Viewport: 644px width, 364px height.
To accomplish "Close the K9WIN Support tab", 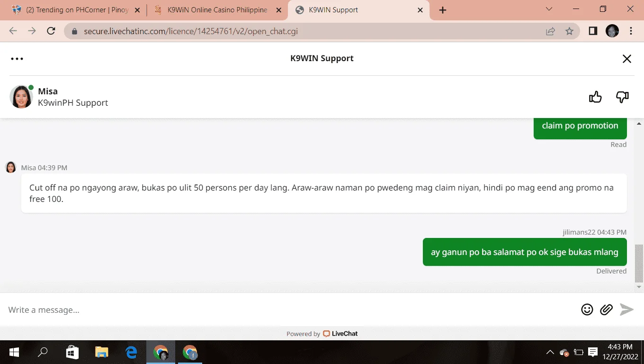I will (420, 10).
